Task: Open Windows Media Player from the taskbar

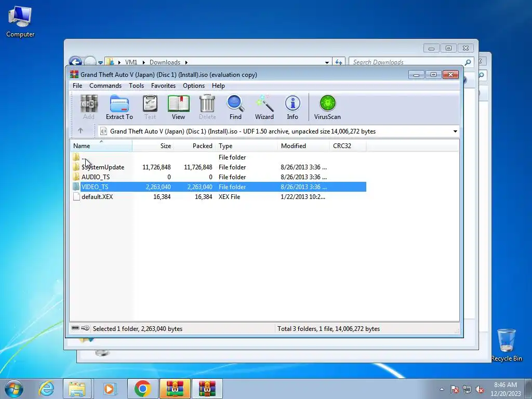Action: 109,389
